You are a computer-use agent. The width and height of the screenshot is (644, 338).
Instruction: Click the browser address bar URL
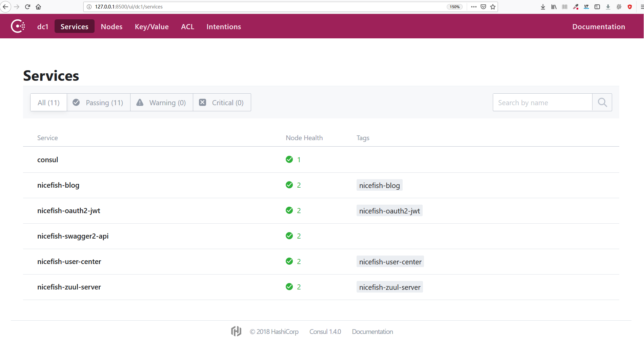click(129, 7)
